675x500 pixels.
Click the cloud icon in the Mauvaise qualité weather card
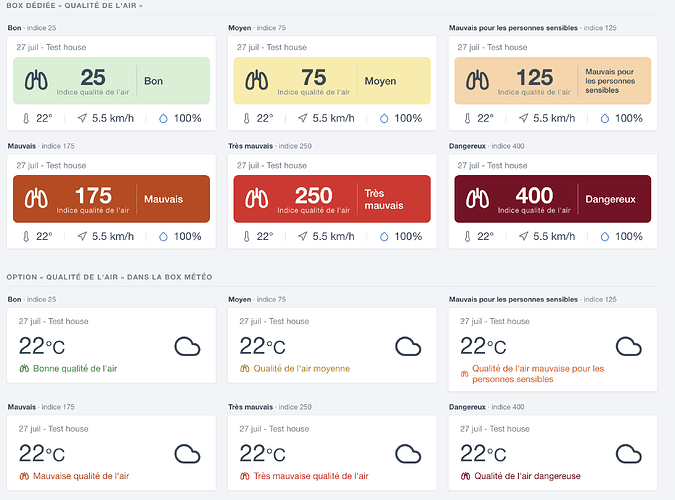click(187, 454)
